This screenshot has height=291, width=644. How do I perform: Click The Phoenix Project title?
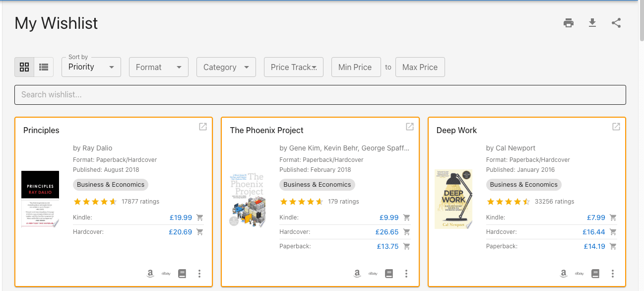(x=266, y=130)
